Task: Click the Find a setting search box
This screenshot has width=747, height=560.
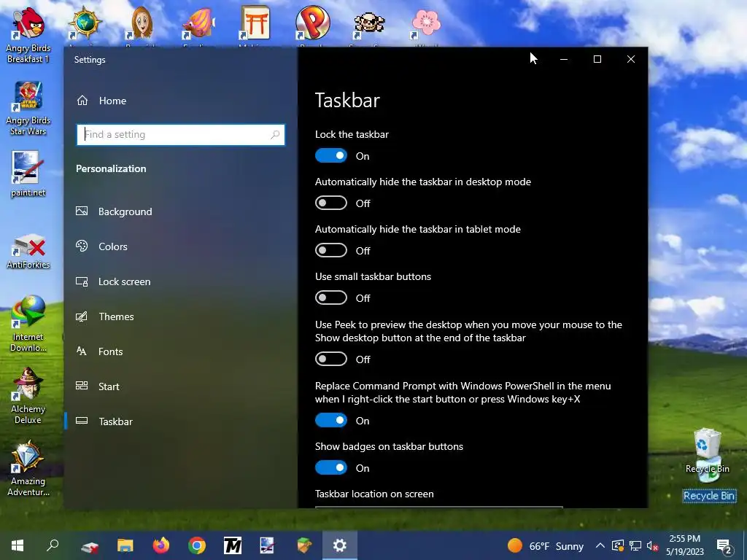Action: tap(181, 134)
